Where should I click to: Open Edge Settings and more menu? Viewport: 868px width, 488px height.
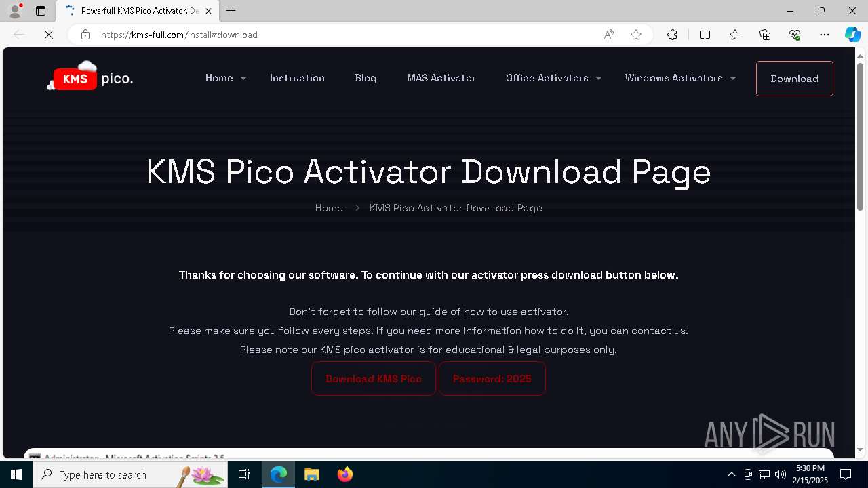pyautogui.click(x=825, y=35)
